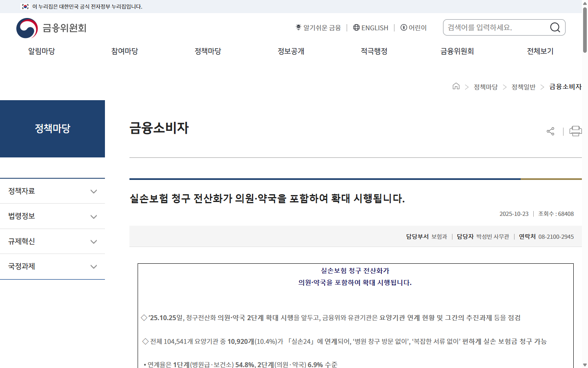Click the magnifying glass search icon

(x=555, y=27)
